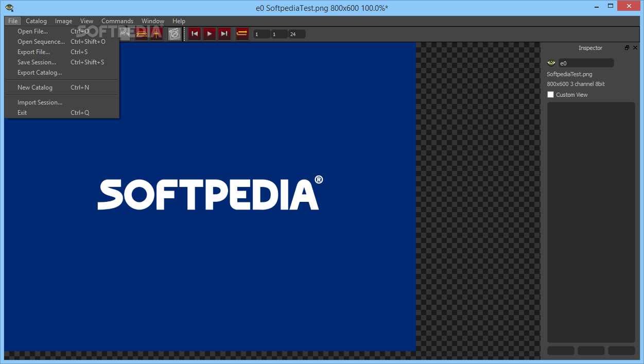Open the Help menu
Image resolution: width=644 pixels, height=364 pixels.
[x=179, y=21]
